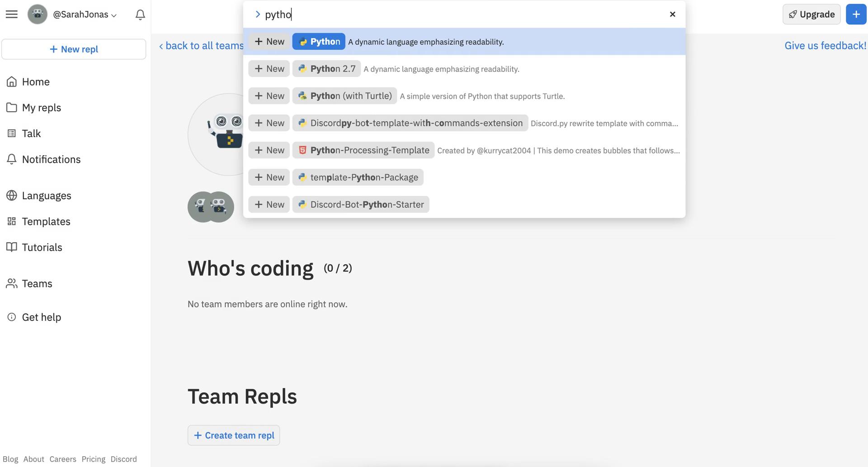Click 'A simple version of Python that supports Turtle.'
The height and width of the screenshot is (467, 868).
click(x=482, y=96)
